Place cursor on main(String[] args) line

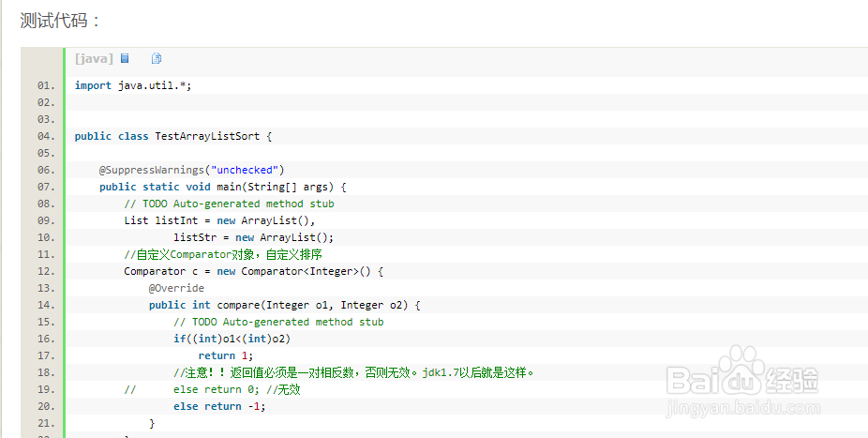coord(223,187)
